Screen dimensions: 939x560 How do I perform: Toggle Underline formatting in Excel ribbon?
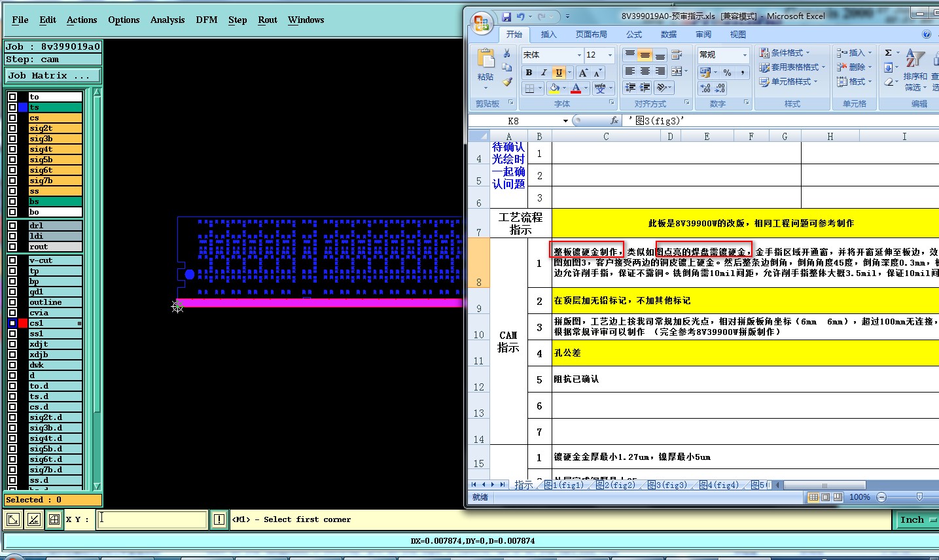(x=558, y=73)
